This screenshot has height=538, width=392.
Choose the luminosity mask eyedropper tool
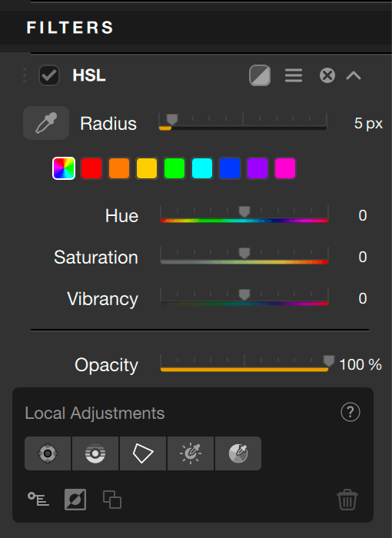tap(191, 453)
